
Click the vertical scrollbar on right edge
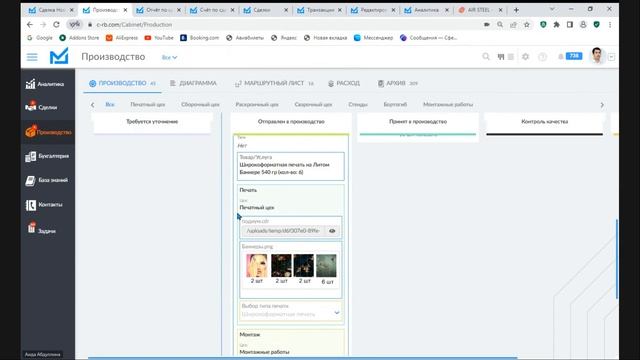(x=617, y=259)
